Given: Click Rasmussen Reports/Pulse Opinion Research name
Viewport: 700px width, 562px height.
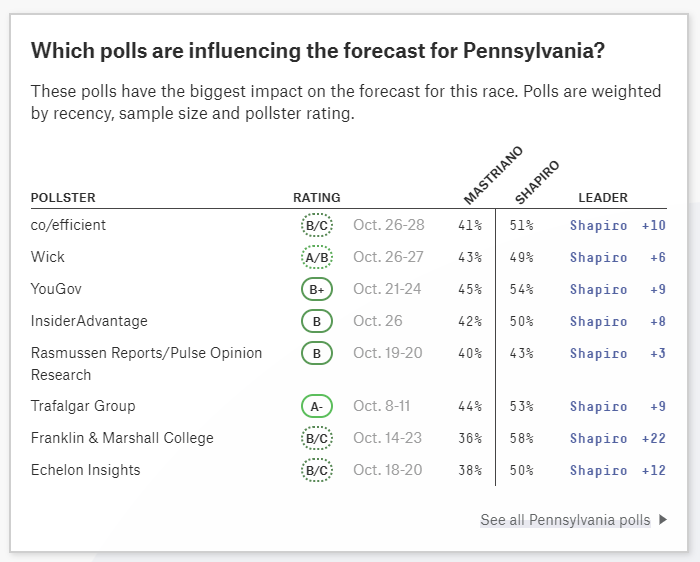Looking at the screenshot, I should click(x=146, y=364).
